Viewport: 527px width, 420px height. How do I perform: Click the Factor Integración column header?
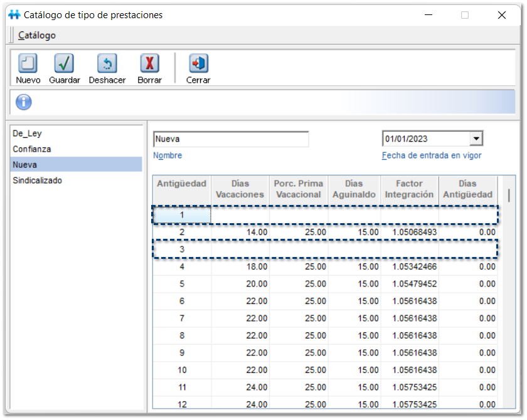pos(409,189)
